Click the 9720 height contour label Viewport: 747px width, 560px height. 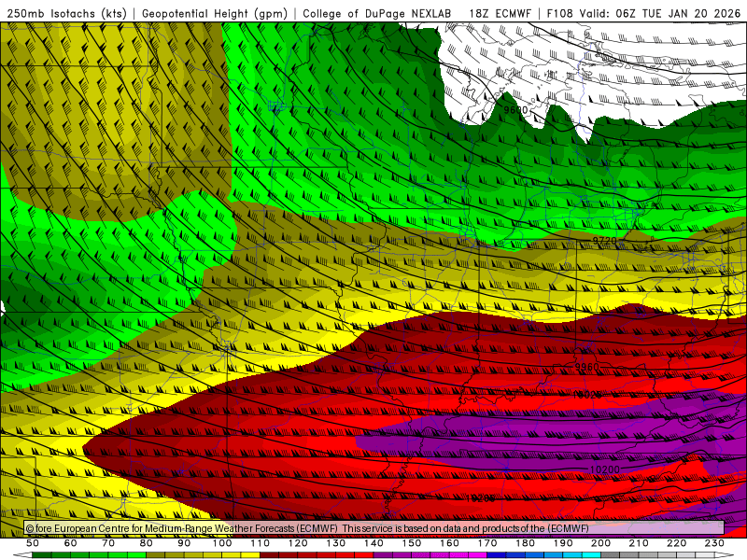[604, 241]
